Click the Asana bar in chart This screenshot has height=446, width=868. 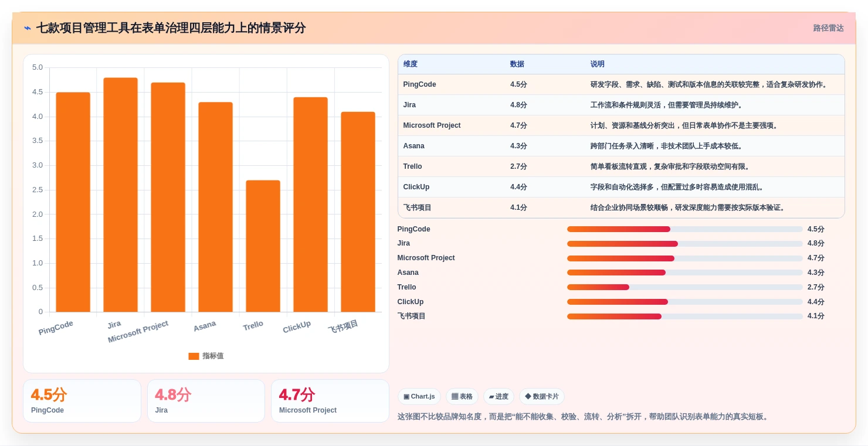point(216,207)
